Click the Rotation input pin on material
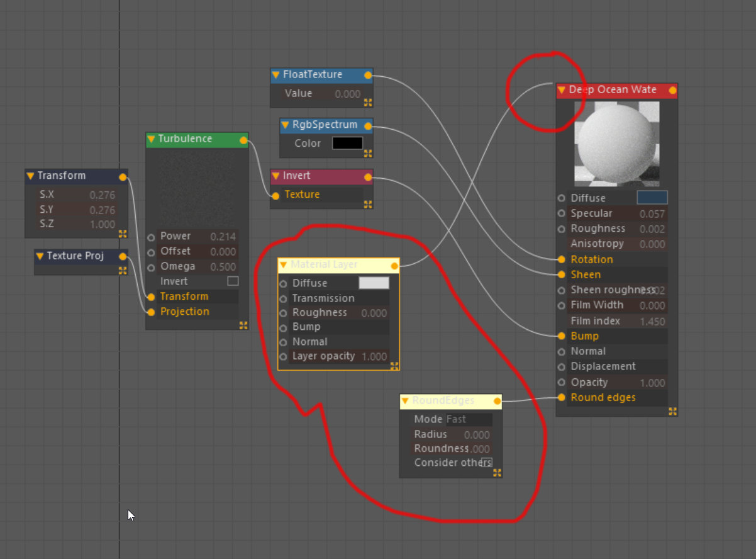The width and height of the screenshot is (756, 559). point(562,259)
